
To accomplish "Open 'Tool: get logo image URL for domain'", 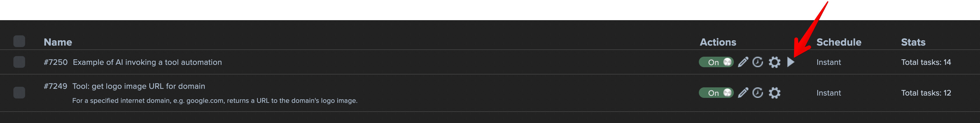I will tap(139, 86).
